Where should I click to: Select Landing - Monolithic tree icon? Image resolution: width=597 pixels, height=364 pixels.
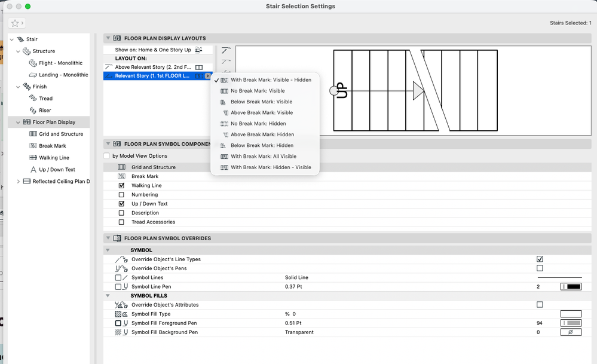33,75
